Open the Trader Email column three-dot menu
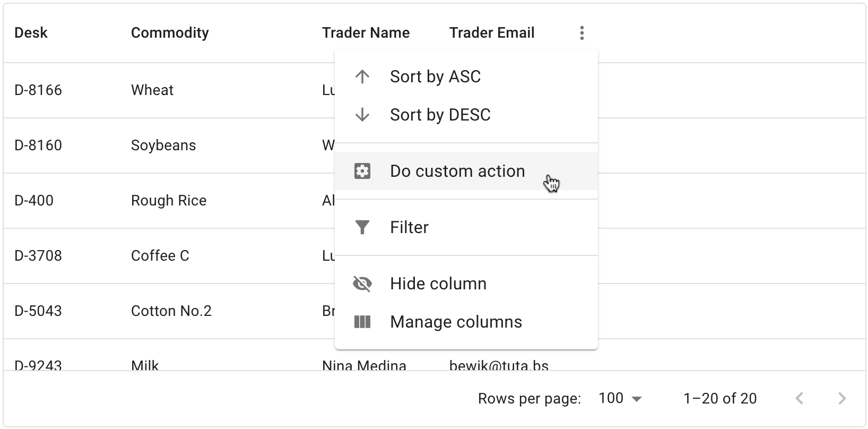Screen dimensions: 868x429 coord(582,33)
